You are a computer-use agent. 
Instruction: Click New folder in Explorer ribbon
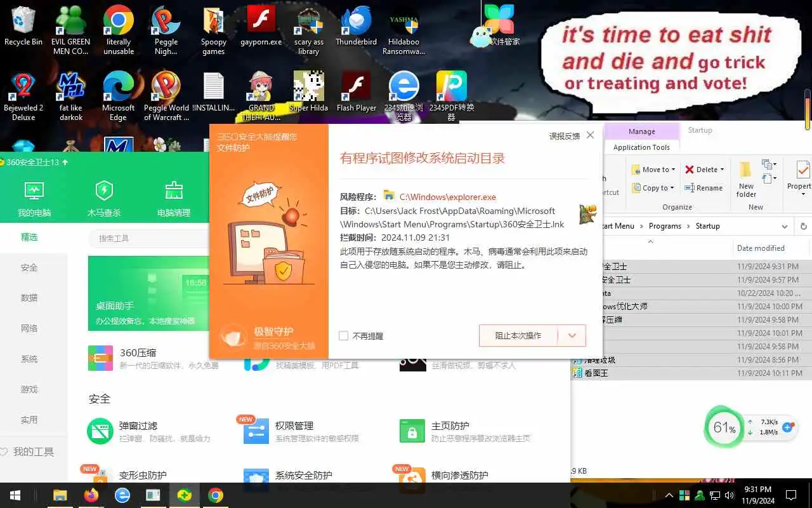tap(746, 179)
